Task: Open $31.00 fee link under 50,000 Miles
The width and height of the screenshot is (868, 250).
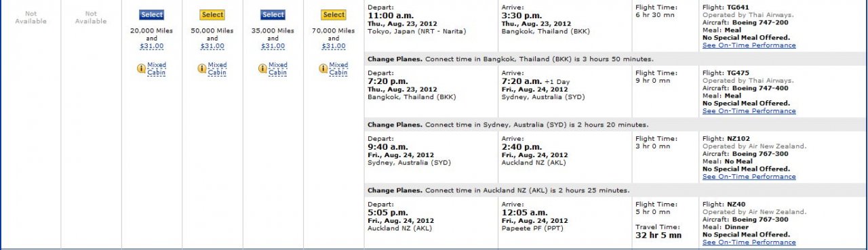Action: point(212,46)
